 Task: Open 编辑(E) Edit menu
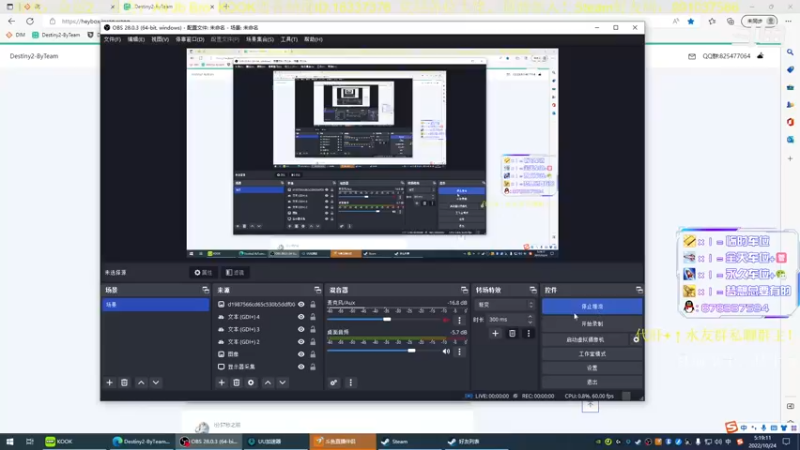pyautogui.click(x=136, y=39)
